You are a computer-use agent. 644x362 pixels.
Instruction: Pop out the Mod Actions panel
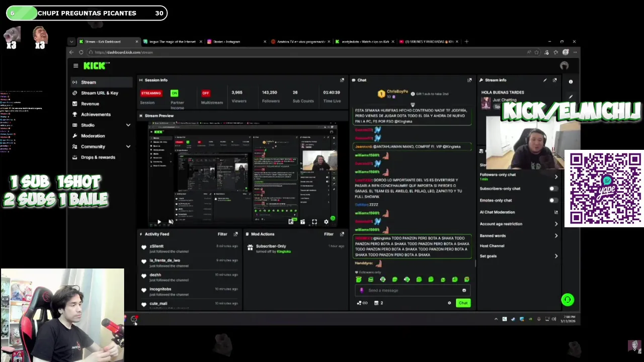click(342, 234)
